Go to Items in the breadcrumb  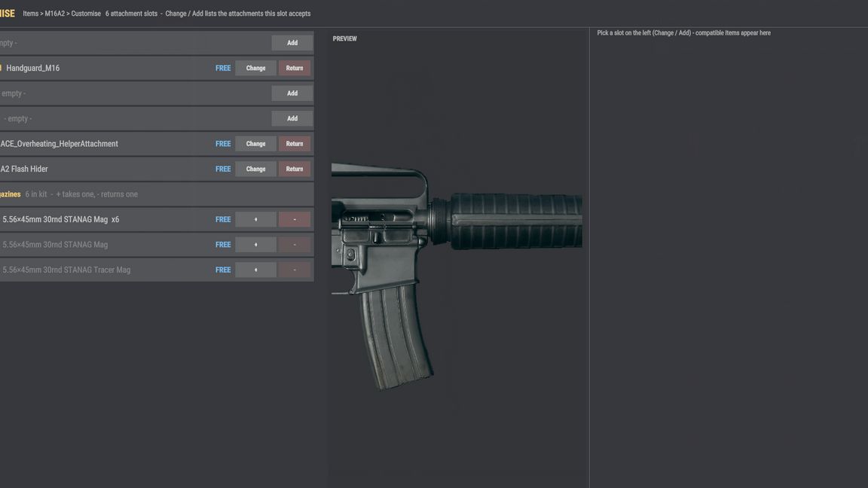[30, 14]
